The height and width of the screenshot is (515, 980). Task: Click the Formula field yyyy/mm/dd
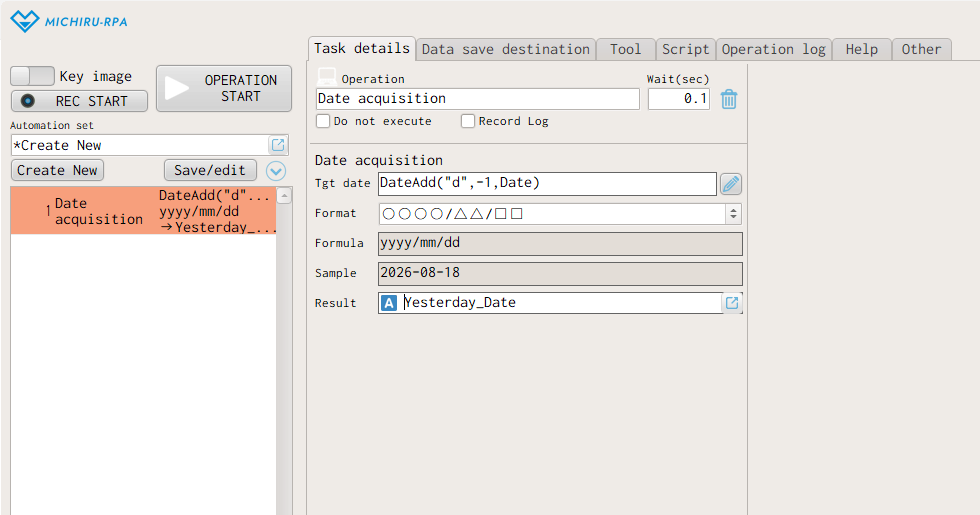coord(560,243)
